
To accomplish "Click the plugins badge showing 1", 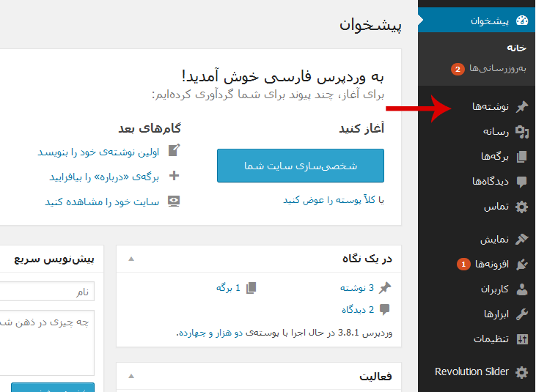I will point(463,264).
